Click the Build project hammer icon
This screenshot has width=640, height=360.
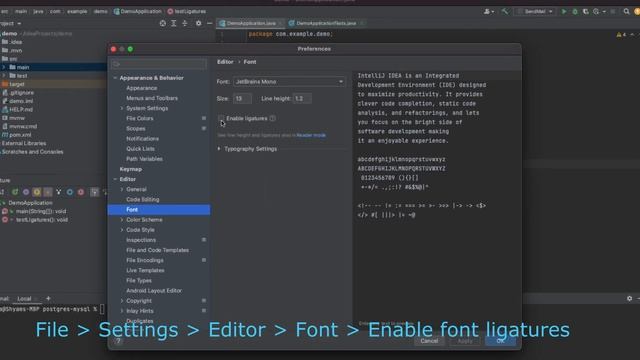505,11
